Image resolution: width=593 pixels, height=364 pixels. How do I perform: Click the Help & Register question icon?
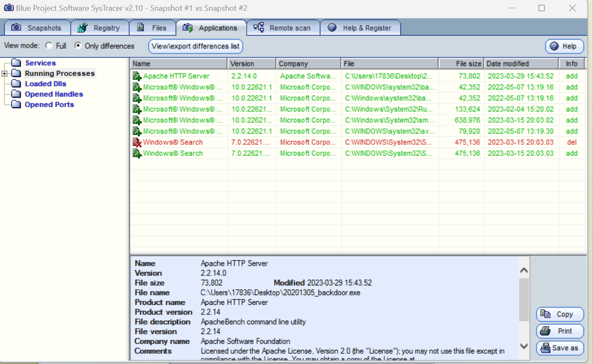[x=332, y=28]
